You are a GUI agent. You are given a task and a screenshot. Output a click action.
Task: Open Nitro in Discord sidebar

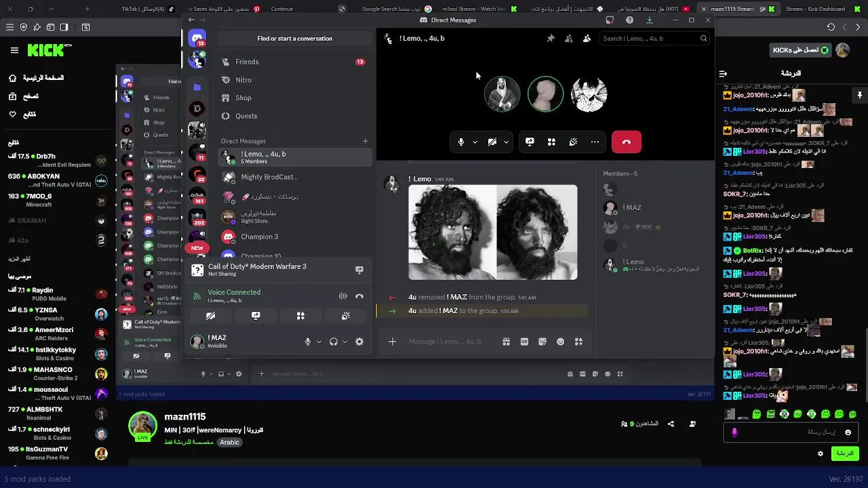pyautogui.click(x=294, y=80)
